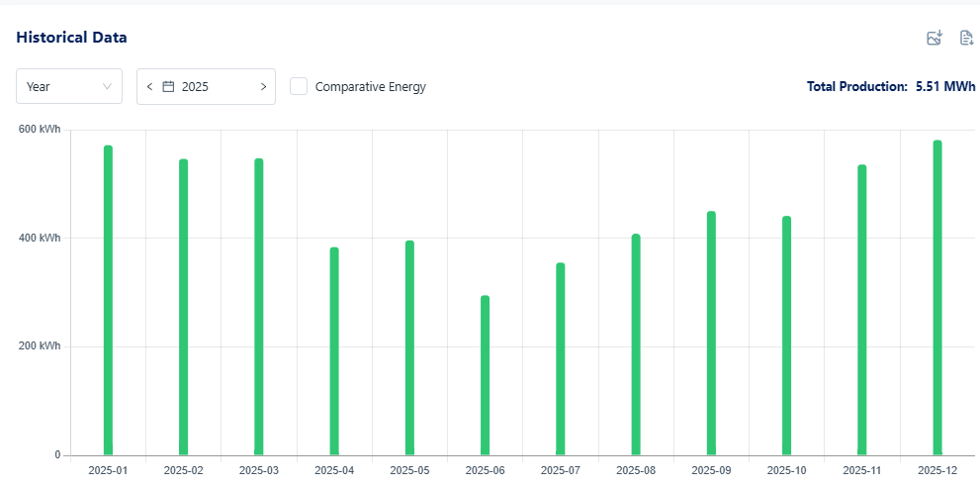The width and height of the screenshot is (980, 488).
Task: Select the 2025-02 production bar
Action: coord(183,307)
